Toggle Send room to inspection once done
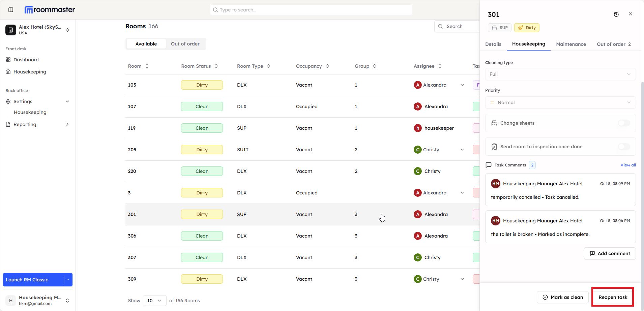 tap(624, 147)
